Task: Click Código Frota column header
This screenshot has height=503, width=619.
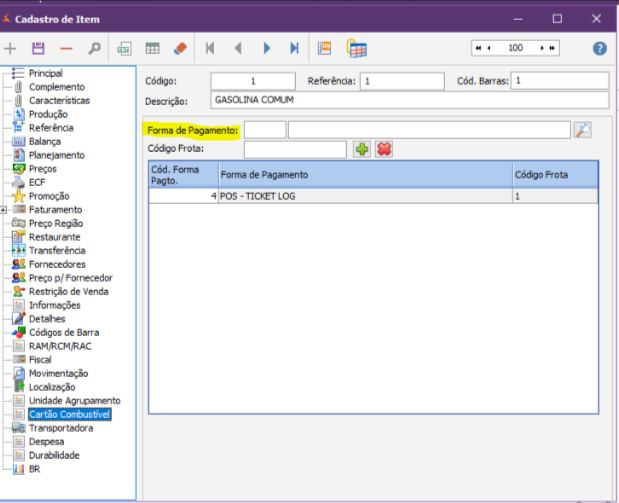Action: 555,175
